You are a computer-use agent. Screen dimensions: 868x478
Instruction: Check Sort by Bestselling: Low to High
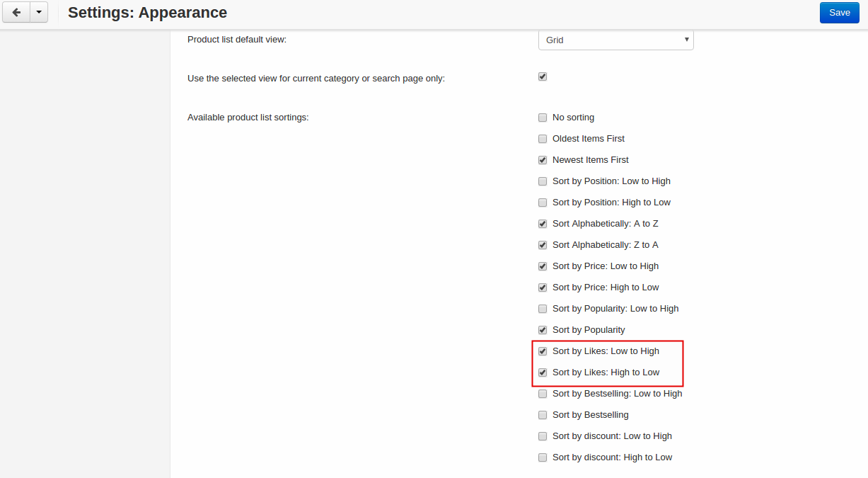point(543,394)
